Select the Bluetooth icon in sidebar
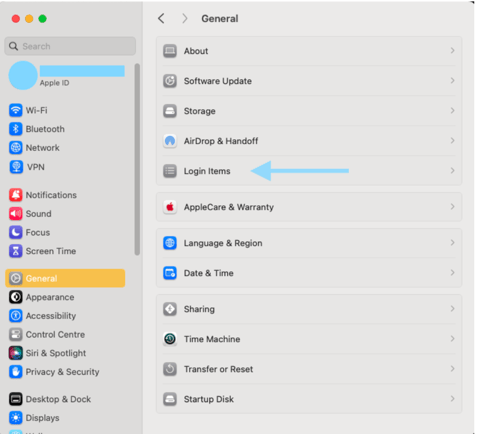This screenshot has width=481, height=434. pos(16,129)
